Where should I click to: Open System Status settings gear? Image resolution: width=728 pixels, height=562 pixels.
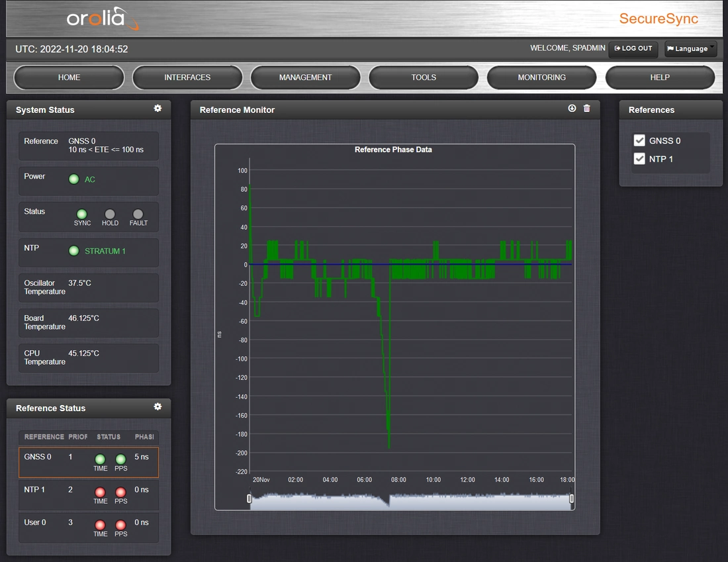click(x=158, y=108)
